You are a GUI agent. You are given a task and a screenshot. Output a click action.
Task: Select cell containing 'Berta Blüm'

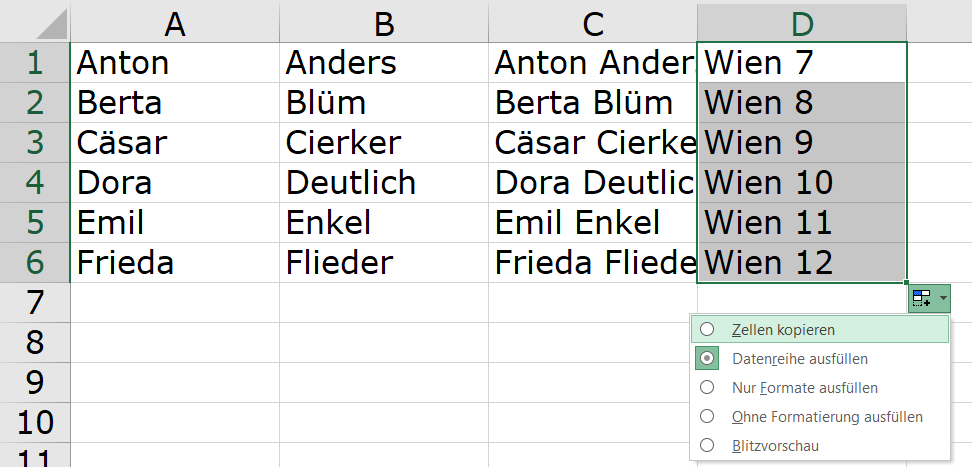coord(593,103)
